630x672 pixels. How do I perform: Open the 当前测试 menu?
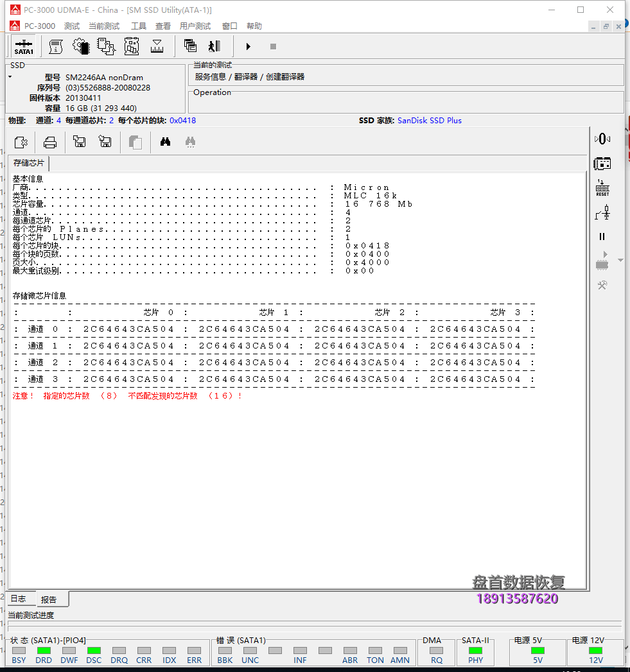click(104, 26)
